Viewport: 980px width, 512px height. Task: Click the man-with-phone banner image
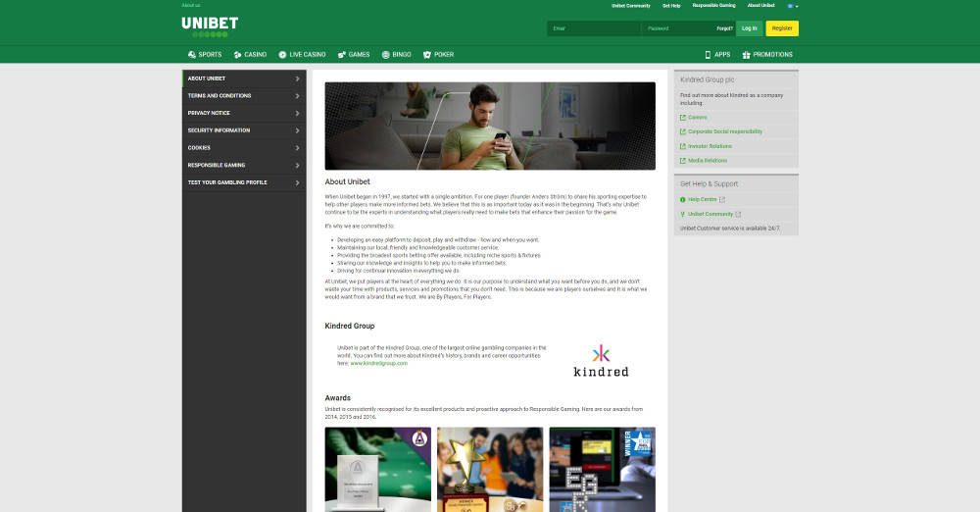pyautogui.click(x=490, y=126)
